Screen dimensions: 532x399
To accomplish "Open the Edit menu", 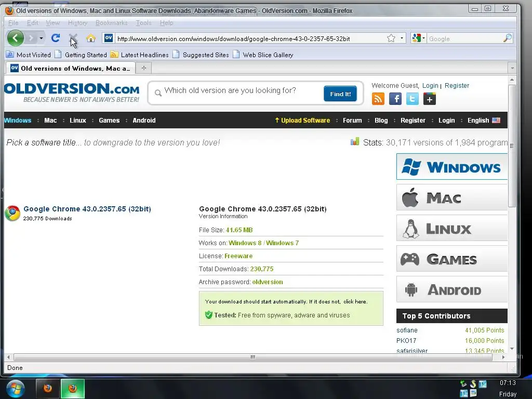I will click(x=33, y=23).
